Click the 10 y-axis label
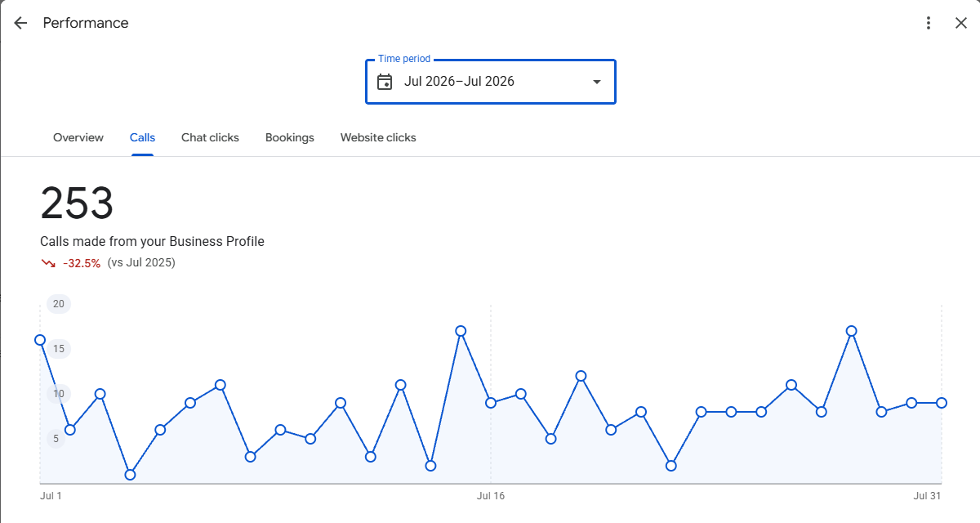This screenshot has width=980, height=523. (59, 394)
